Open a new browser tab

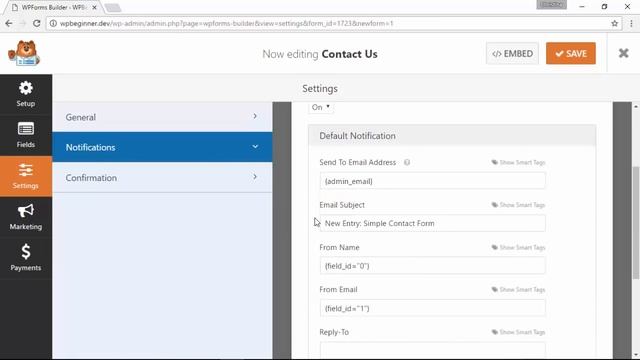point(113,7)
